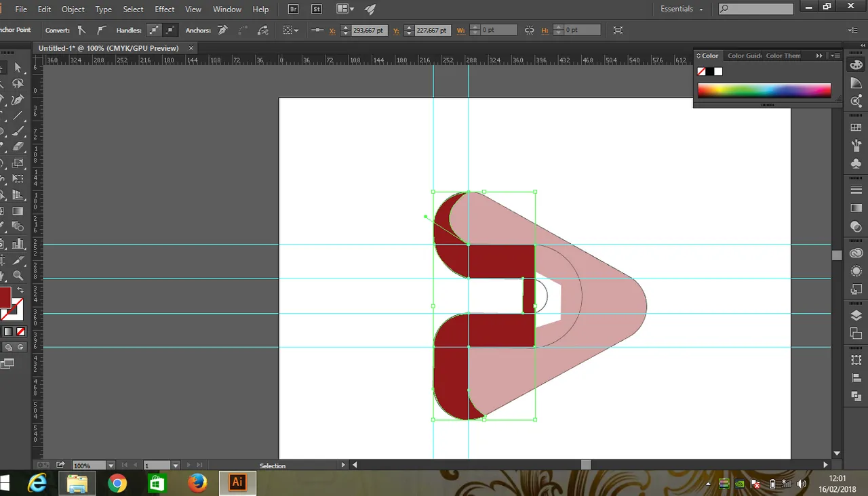Expand hidden Color panel tabs arrows
The height and width of the screenshot is (496, 868).
tap(819, 56)
